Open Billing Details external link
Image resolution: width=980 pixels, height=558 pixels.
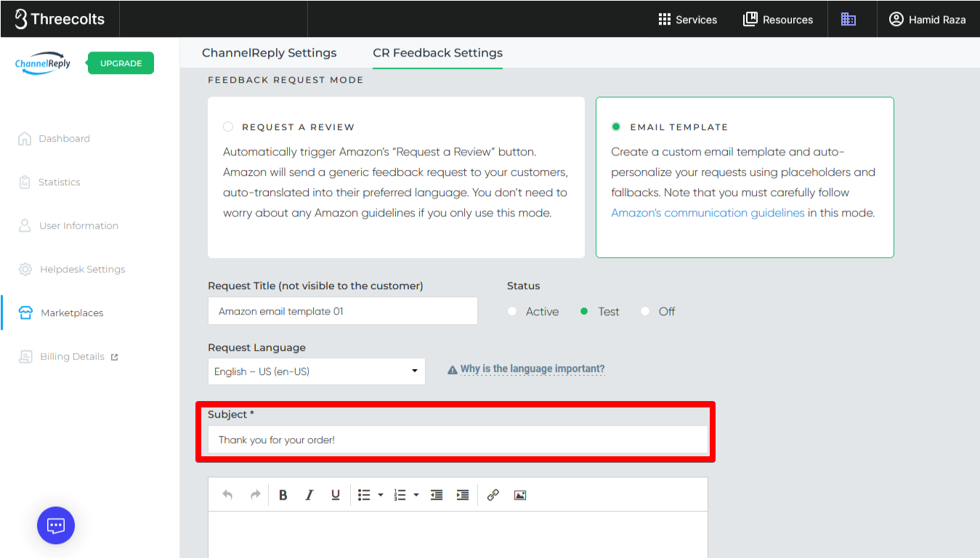68,357
